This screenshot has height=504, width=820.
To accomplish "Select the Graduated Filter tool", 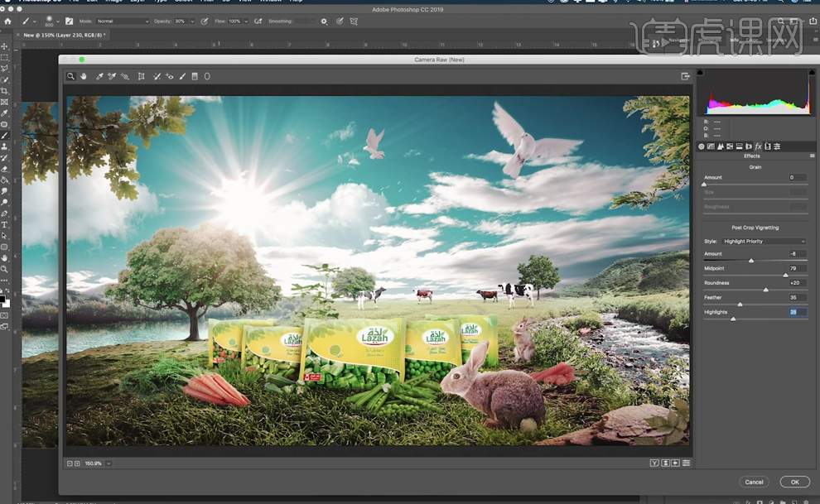I will [195, 76].
